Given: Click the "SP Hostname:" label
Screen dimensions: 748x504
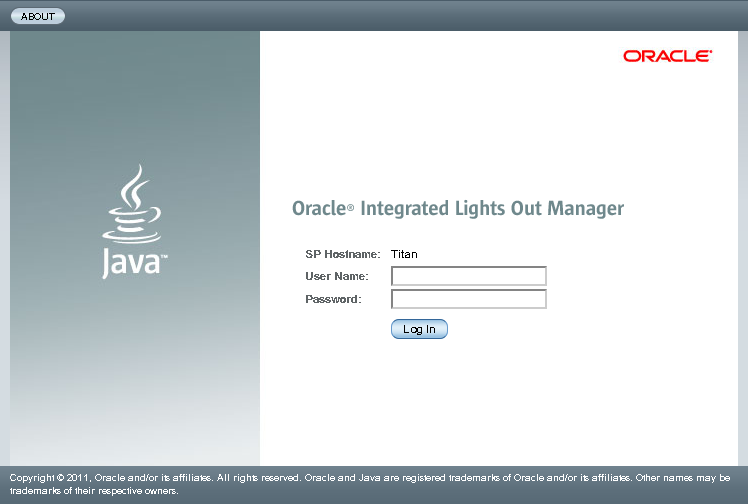Looking at the screenshot, I should 343,254.
